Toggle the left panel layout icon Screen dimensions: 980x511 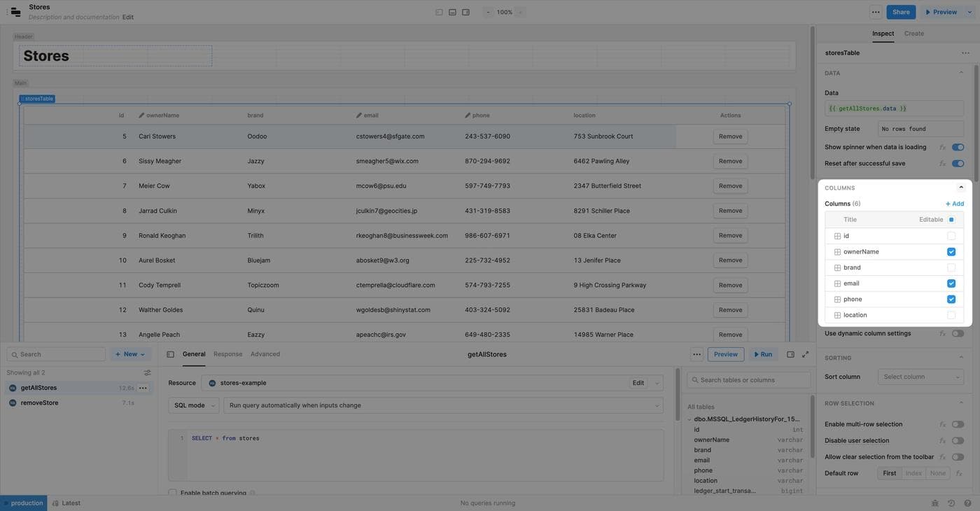[439, 12]
